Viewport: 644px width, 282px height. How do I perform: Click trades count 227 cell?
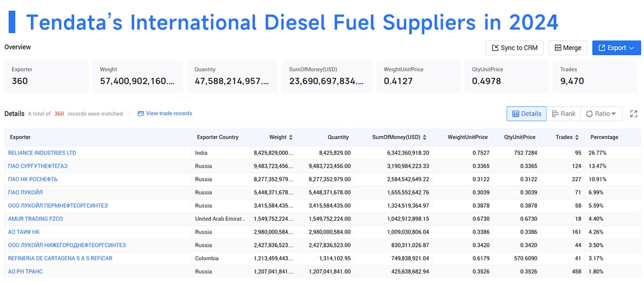pyautogui.click(x=576, y=179)
